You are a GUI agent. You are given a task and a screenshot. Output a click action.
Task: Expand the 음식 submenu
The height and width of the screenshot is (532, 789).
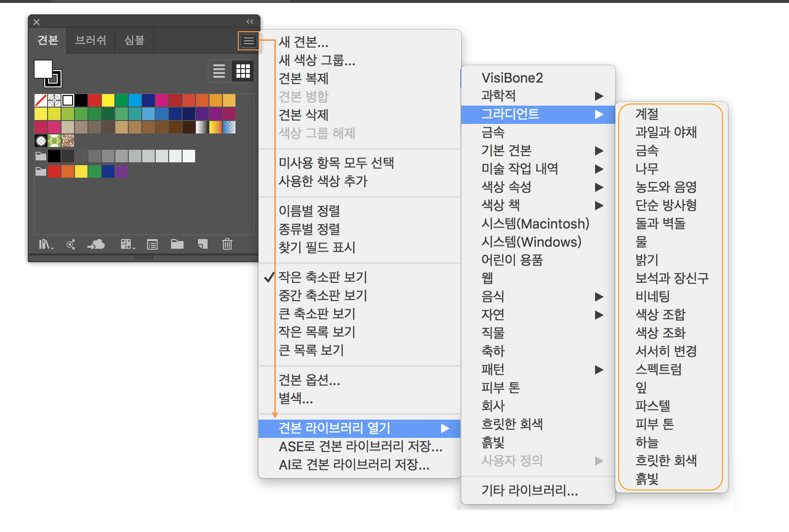click(538, 297)
